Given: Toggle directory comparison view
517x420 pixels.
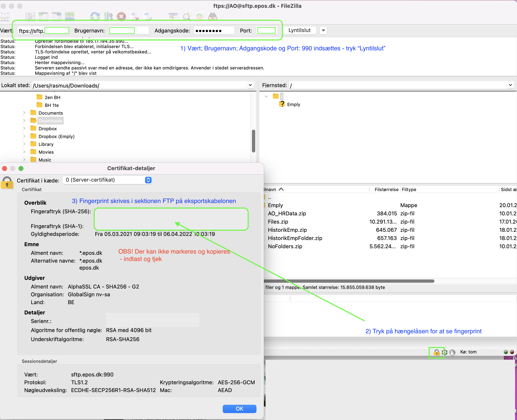Looking at the screenshot, I should (173, 16).
